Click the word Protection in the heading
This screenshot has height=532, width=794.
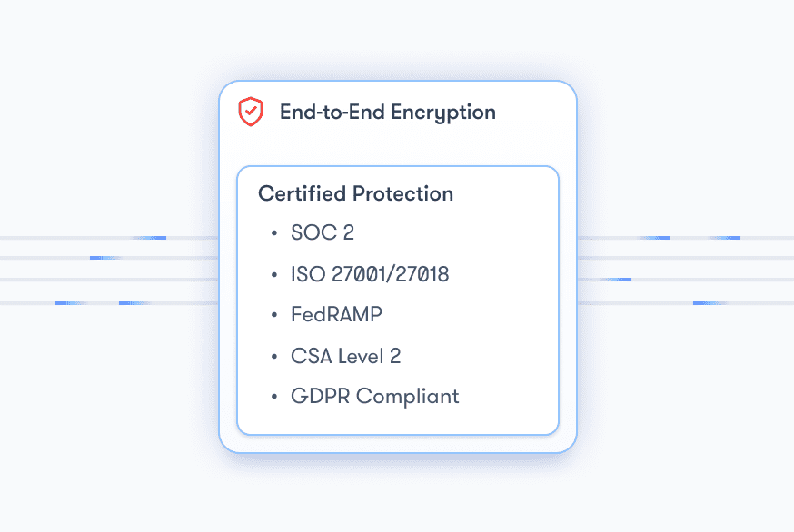point(402,194)
